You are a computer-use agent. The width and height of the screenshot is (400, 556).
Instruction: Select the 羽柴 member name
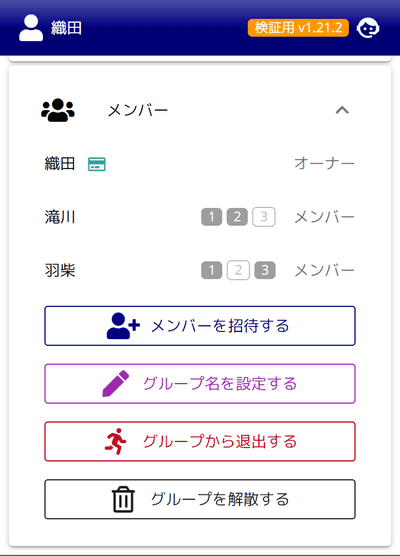pyautogui.click(x=60, y=271)
